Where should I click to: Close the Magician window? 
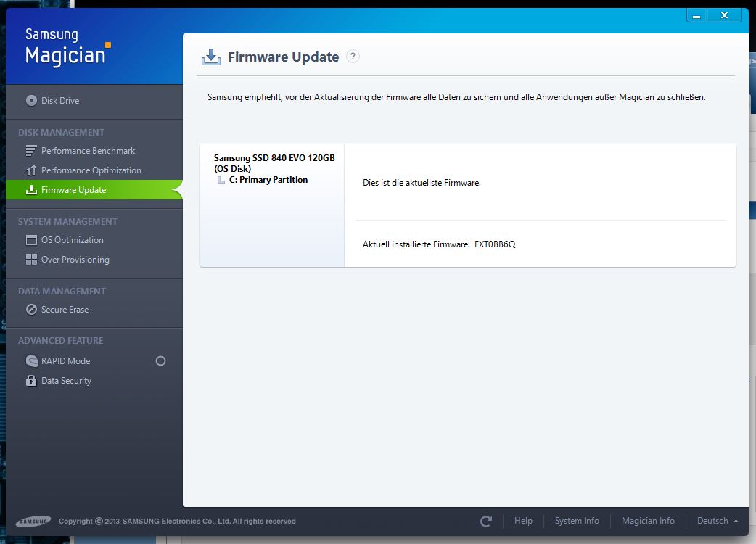click(724, 16)
